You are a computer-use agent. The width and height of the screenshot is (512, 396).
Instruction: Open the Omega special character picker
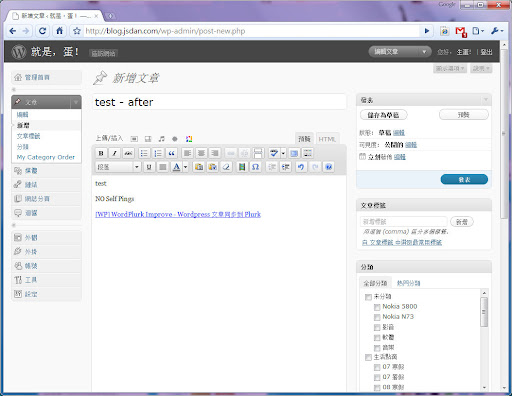(255, 167)
